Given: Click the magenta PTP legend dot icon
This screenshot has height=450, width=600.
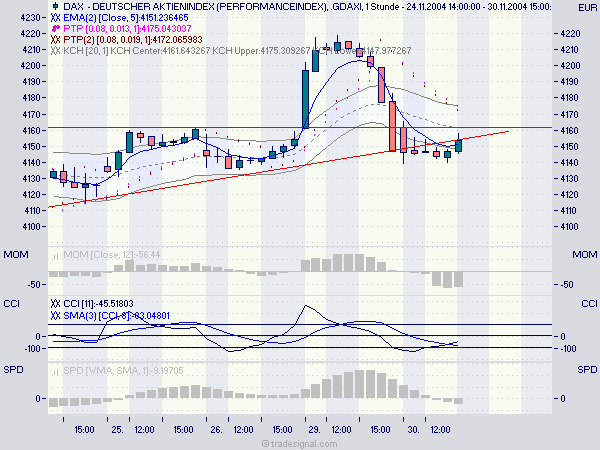Looking at the screenshot, I should (x=55, y=28).
